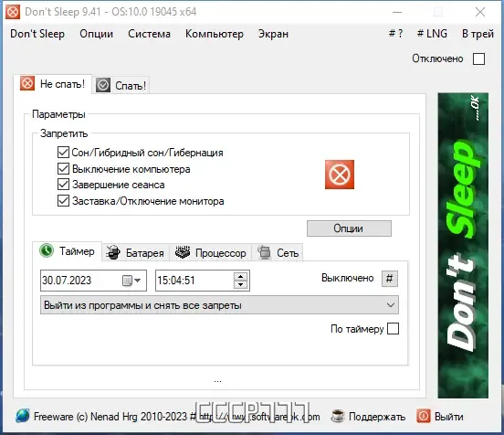504x435 pixels.
Task: Click the coffee cup Поддержать icon
Action: point(338,417)
